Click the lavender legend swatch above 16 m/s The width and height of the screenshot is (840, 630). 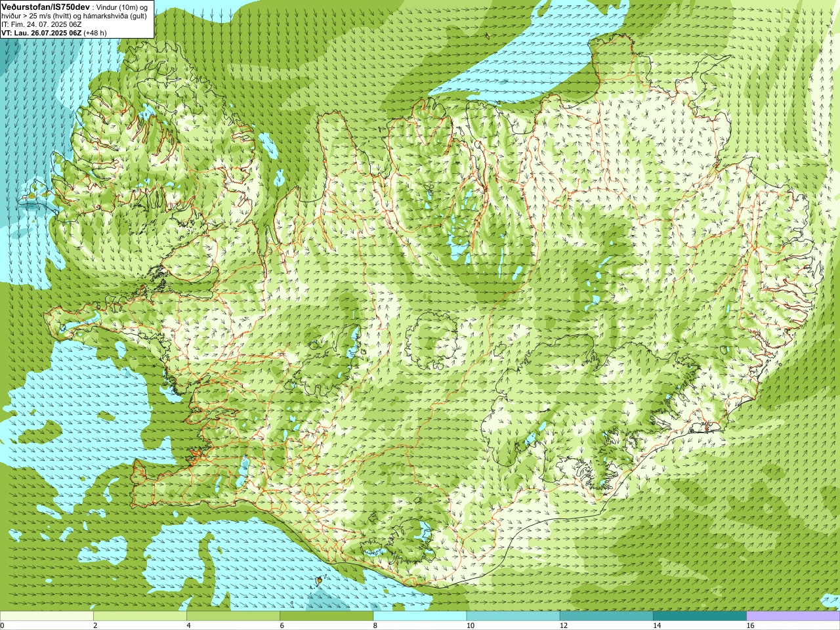click(x=793, y=616)
